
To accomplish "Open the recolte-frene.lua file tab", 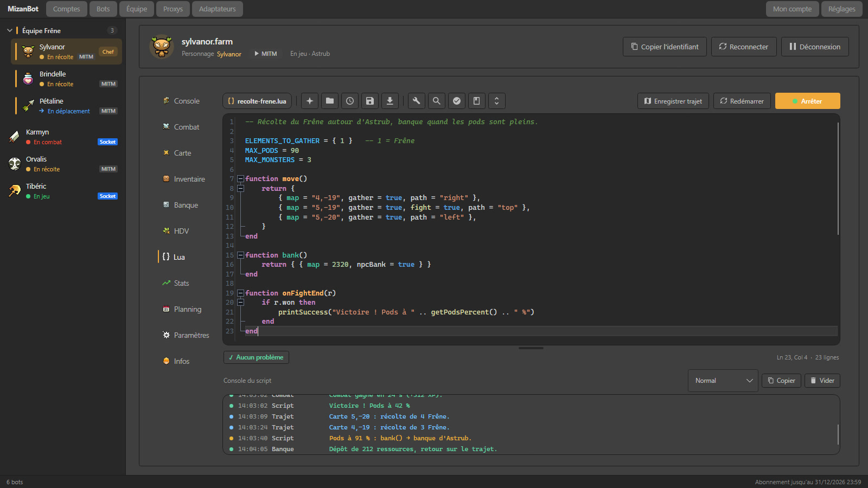I will click(x=257, y=101).
